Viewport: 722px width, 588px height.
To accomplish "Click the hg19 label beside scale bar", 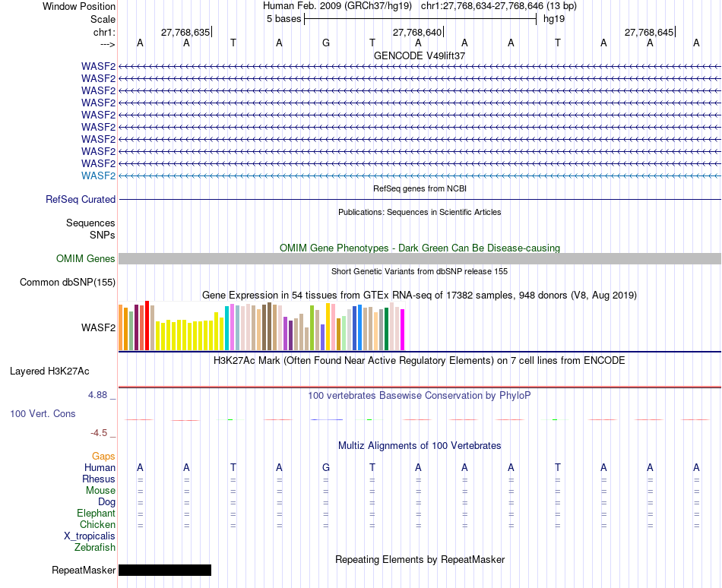I will (x=554, y=19).
